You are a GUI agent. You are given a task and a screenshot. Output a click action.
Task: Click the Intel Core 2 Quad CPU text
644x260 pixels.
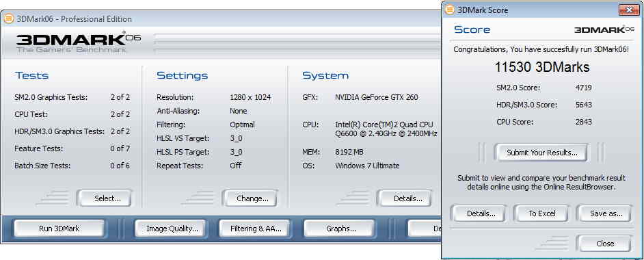coord(386,129)
